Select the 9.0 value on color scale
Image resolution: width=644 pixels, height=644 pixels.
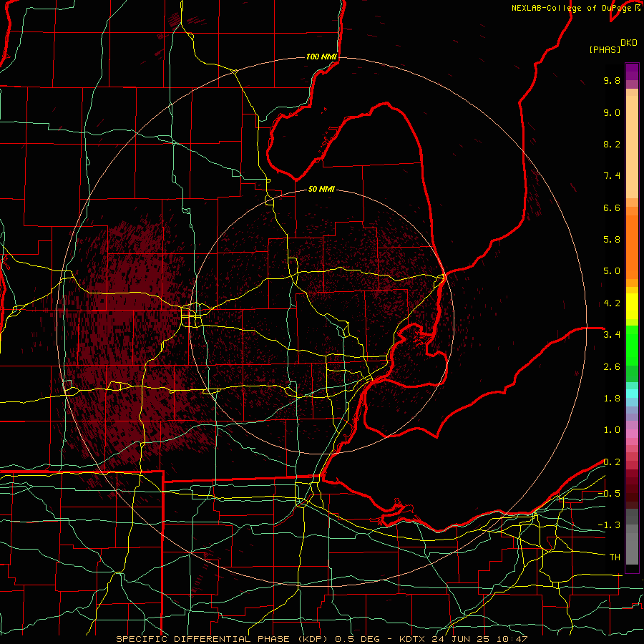(612, 112)
